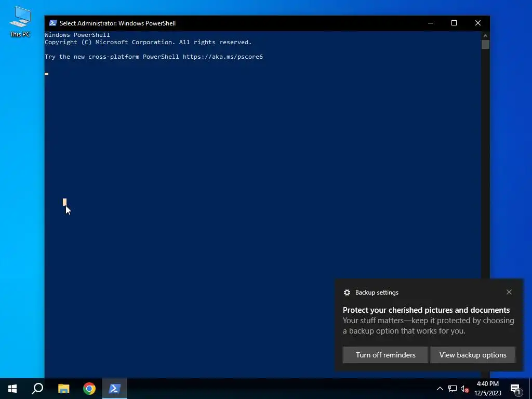
Task: Click the 'Protect your cherished pictures and documents' heading
Action: click(x=426, y=310)
